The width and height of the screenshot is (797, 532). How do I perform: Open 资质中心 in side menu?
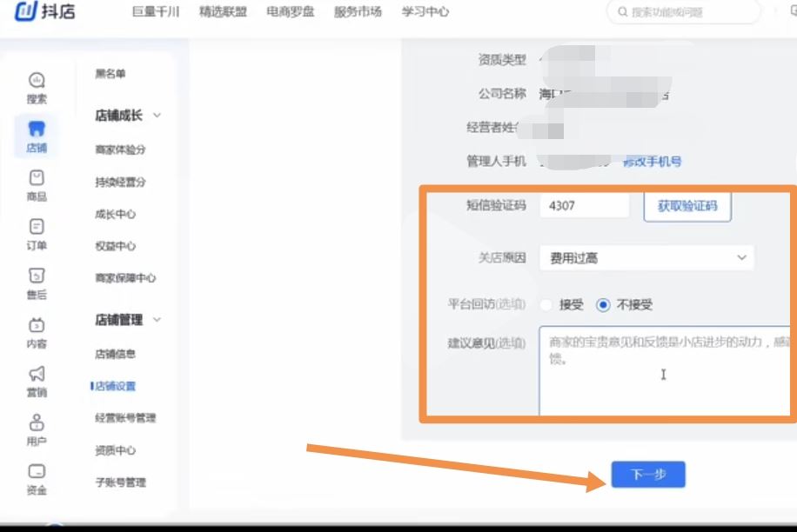click(116, 450)
